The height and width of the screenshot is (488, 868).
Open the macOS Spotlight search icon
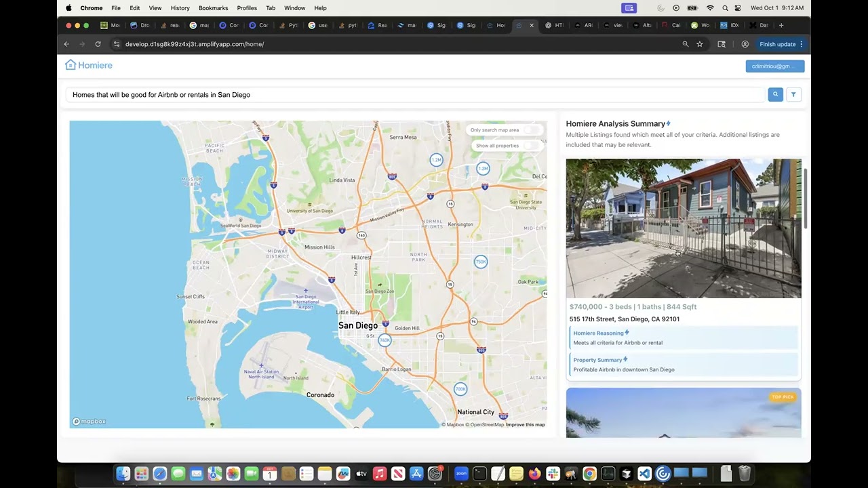tap(725, 8)
